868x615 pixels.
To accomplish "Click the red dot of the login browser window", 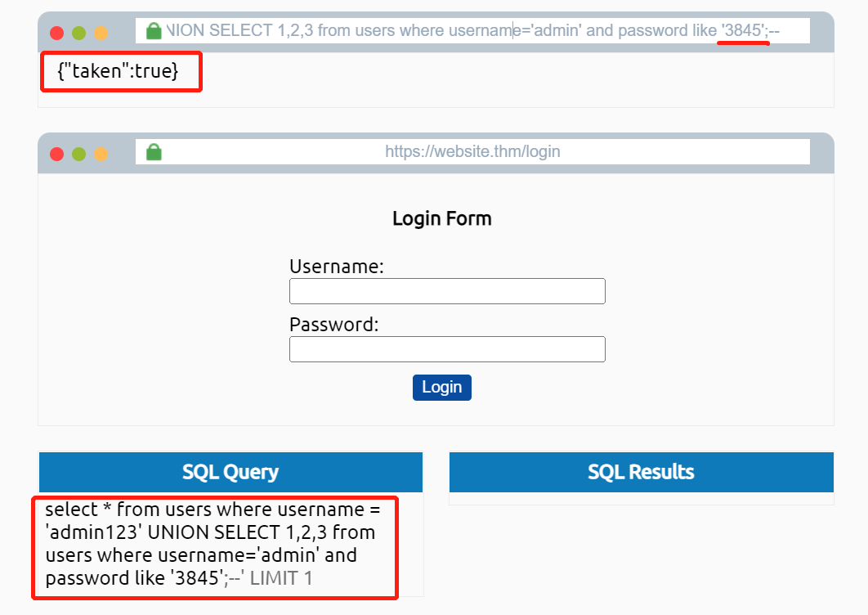I will tap(56, 154).
